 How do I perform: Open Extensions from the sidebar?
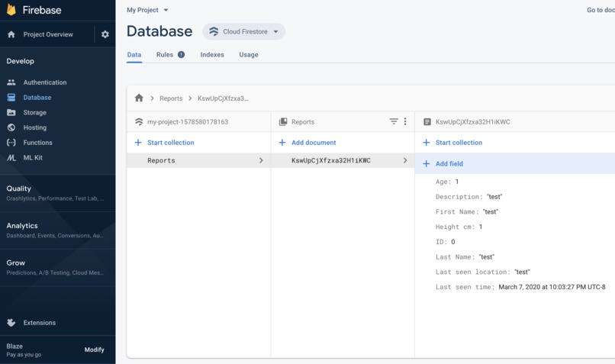click(x=39, y=323)
